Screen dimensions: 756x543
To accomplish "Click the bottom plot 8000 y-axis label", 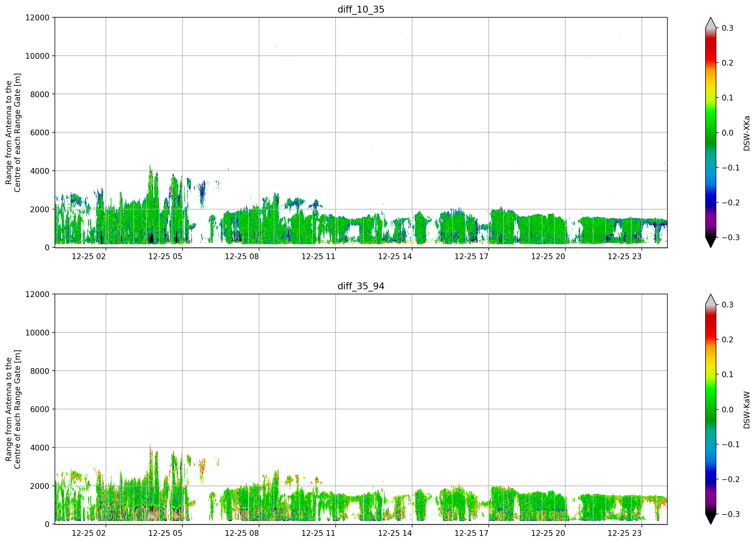I will tap(40, 371).
